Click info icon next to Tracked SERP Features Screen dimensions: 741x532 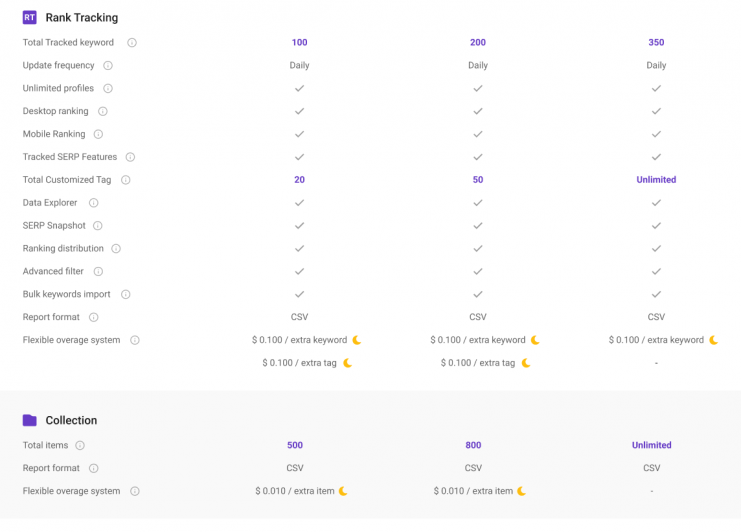pyautogui.click(x=130, y=157)
